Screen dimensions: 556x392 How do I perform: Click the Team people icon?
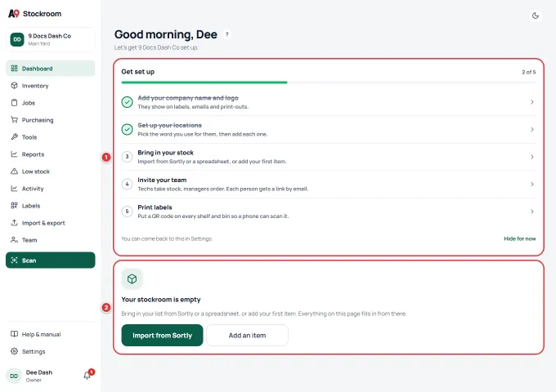click(14, 240)
